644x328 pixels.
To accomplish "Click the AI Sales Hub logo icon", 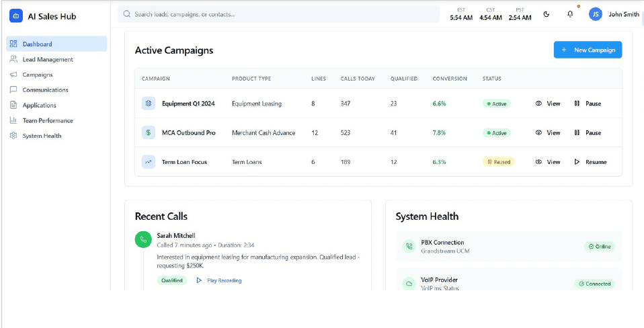I will (15, 16).
